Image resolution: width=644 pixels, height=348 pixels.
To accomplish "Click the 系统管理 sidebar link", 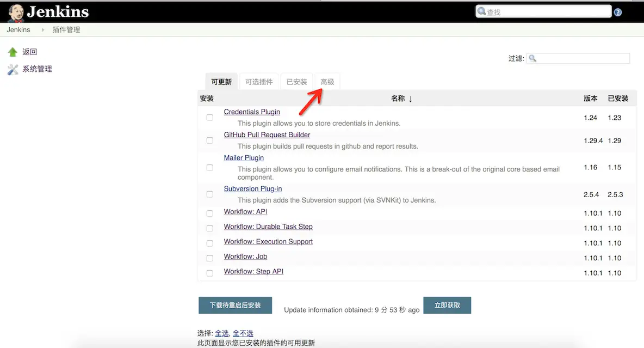I will (x=37, y=69).
